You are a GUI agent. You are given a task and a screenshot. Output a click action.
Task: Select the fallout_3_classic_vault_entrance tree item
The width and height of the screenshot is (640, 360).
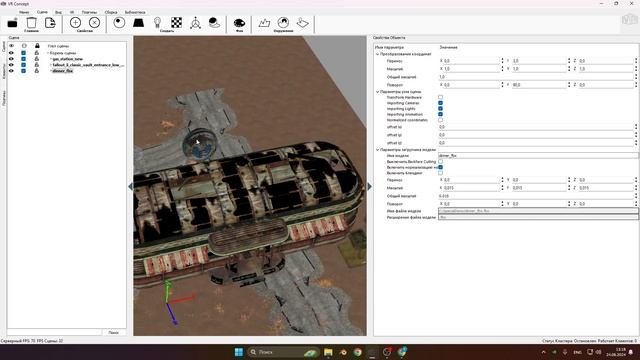(88, 65)
